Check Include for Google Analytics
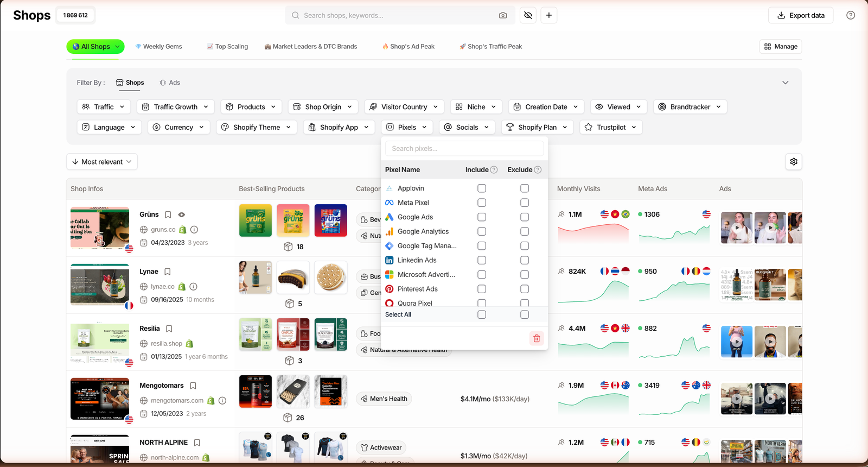 click(482, 231)
